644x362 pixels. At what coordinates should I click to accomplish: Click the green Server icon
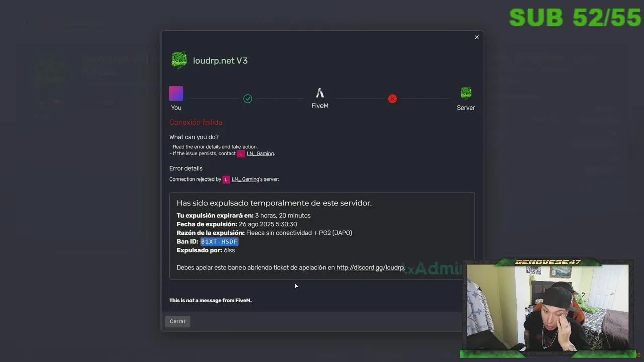(466, 94)
